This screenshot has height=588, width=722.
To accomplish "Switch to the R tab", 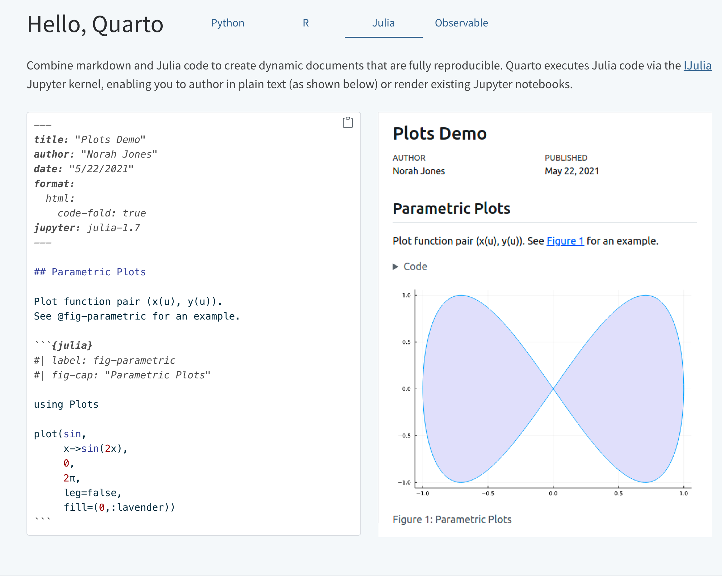I will pos(306,23).
